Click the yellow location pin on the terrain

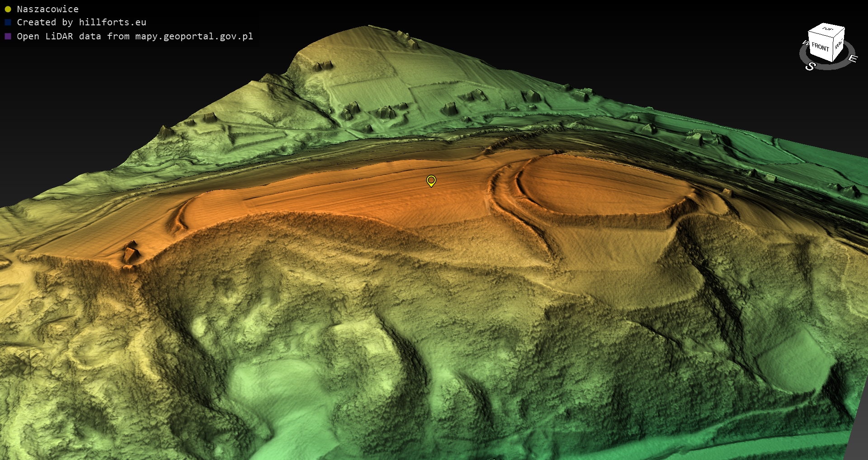[x=431, y=181]
